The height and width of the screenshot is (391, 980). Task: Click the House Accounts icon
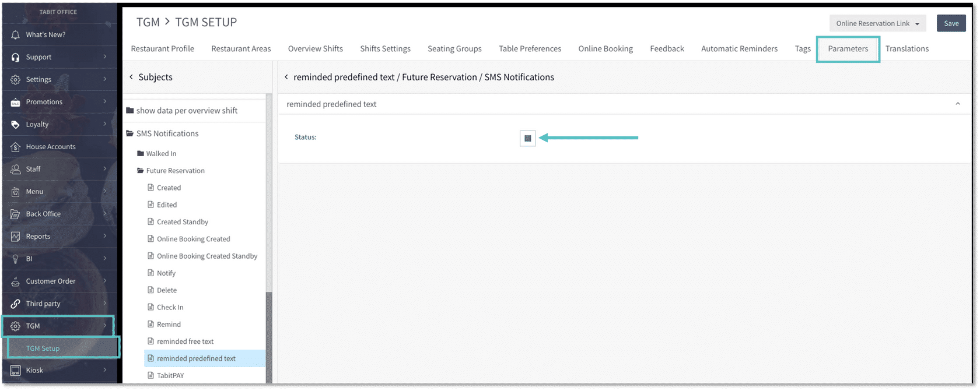click(16, 147)
